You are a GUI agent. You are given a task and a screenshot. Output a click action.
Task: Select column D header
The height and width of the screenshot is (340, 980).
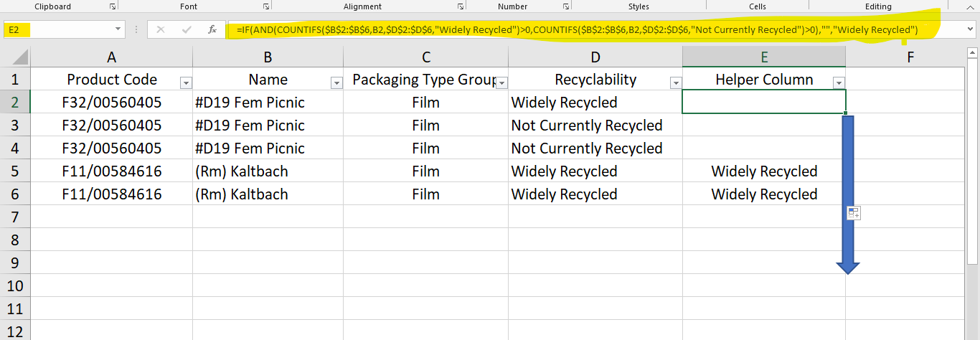[x=595, y=57]
